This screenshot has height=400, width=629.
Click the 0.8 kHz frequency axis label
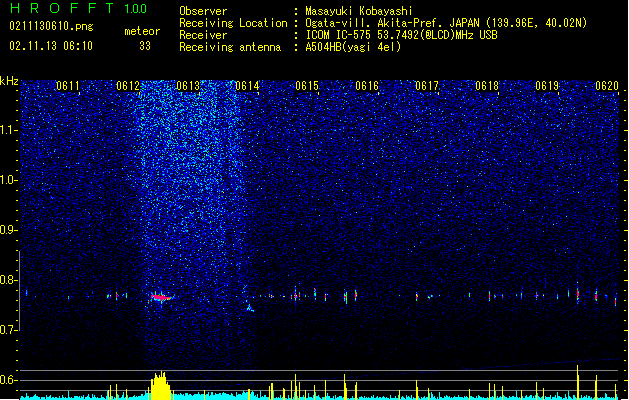9,280
